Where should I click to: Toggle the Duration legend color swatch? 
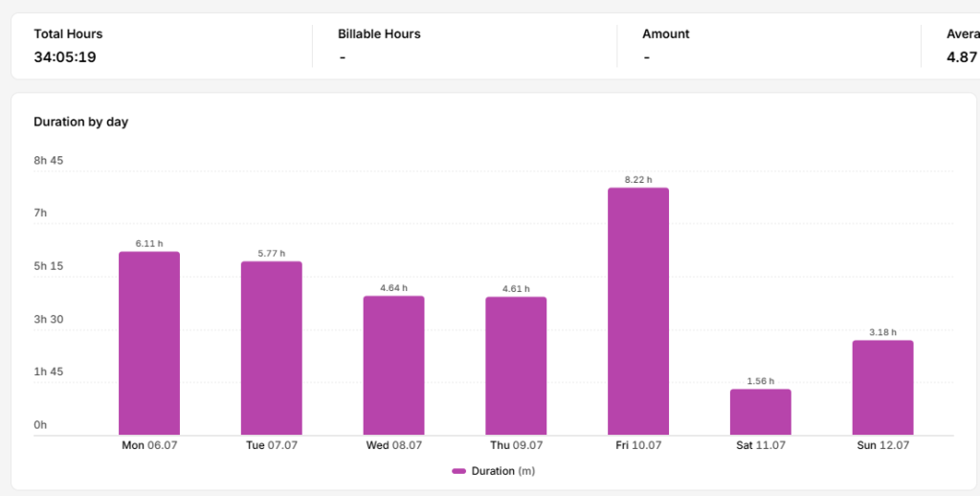point(458,472)
